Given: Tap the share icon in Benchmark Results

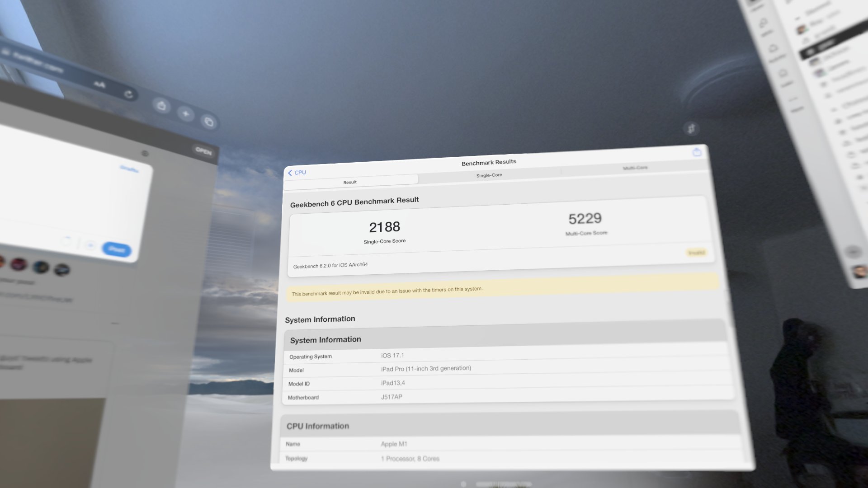Looking at the screenshot, I should [697, 152].
